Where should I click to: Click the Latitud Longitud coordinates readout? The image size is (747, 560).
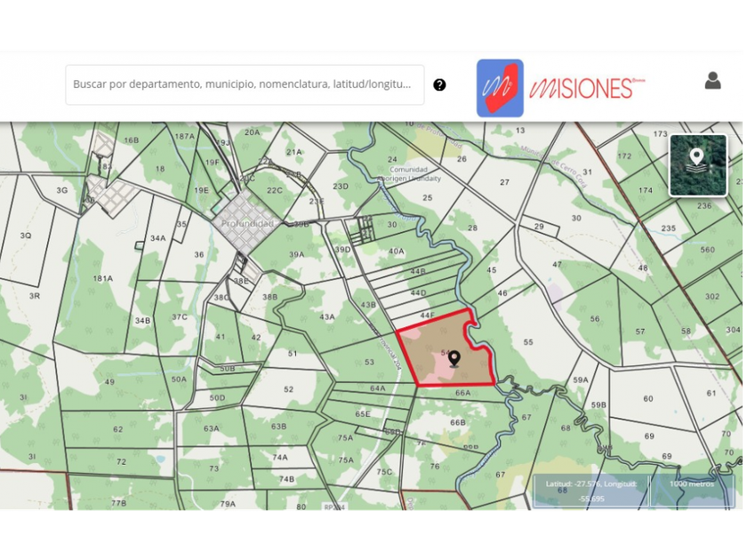coord(590,491)
